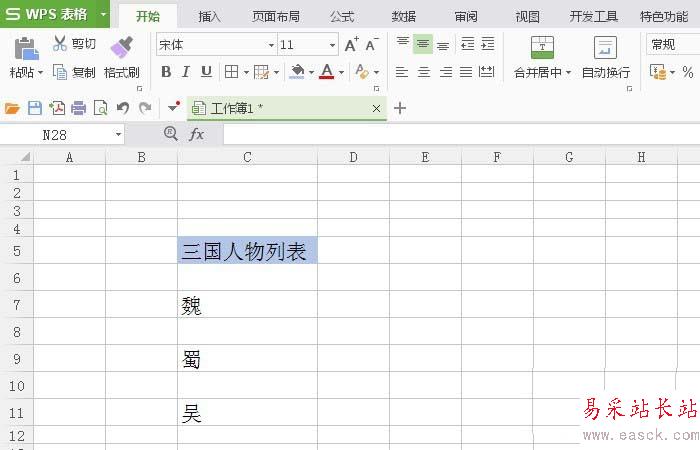Switch to the 审阅 tab
This screenshot has height=450, width=700.
click(466, 17)
